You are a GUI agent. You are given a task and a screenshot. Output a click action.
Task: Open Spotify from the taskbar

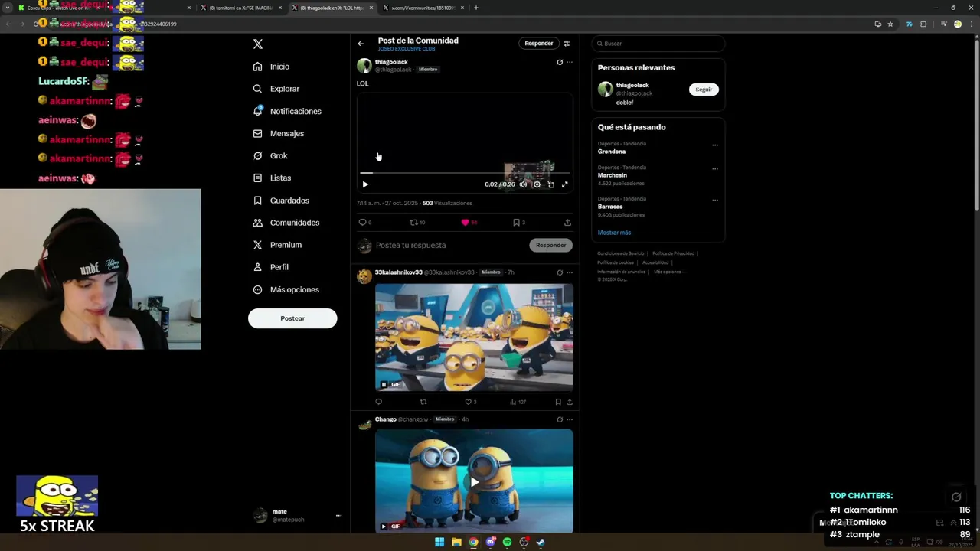pos(507,542)
